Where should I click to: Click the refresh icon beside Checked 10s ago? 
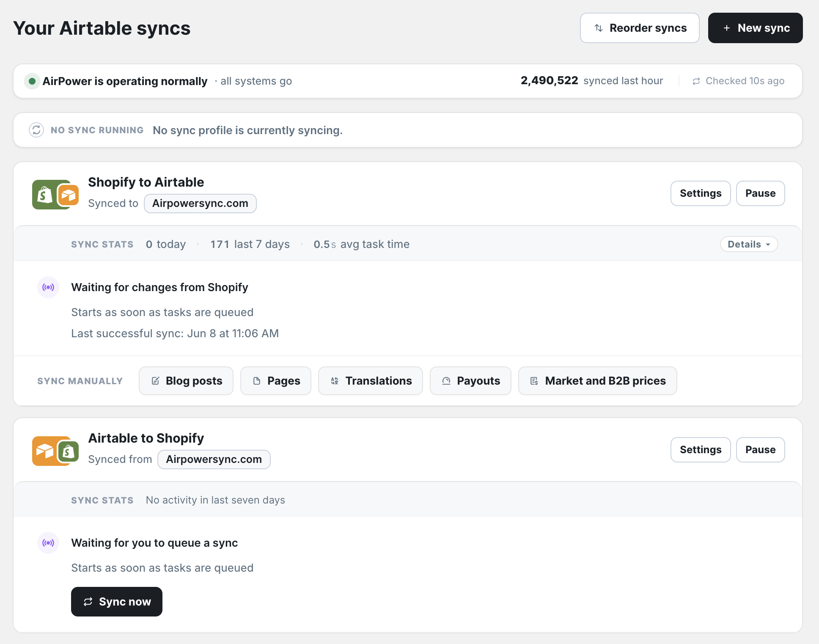[696, 81]
